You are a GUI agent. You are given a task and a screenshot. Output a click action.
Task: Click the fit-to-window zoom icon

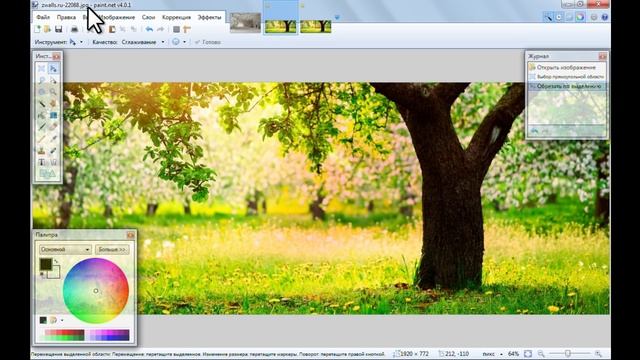(x=528, y=354)
